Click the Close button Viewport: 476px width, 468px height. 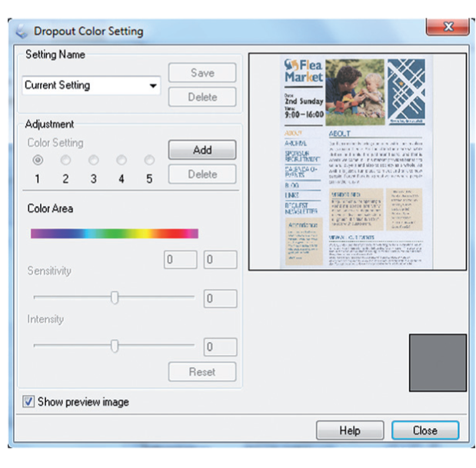click(x=425, y=430)
